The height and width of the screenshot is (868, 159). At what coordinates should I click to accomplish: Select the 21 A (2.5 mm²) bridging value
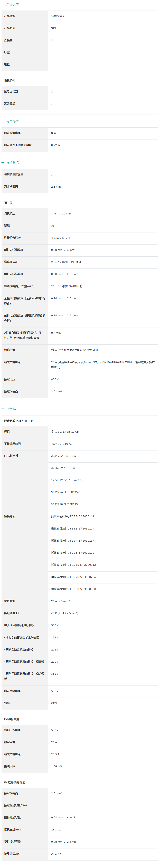pyautogui.click(x=61, y=601)
